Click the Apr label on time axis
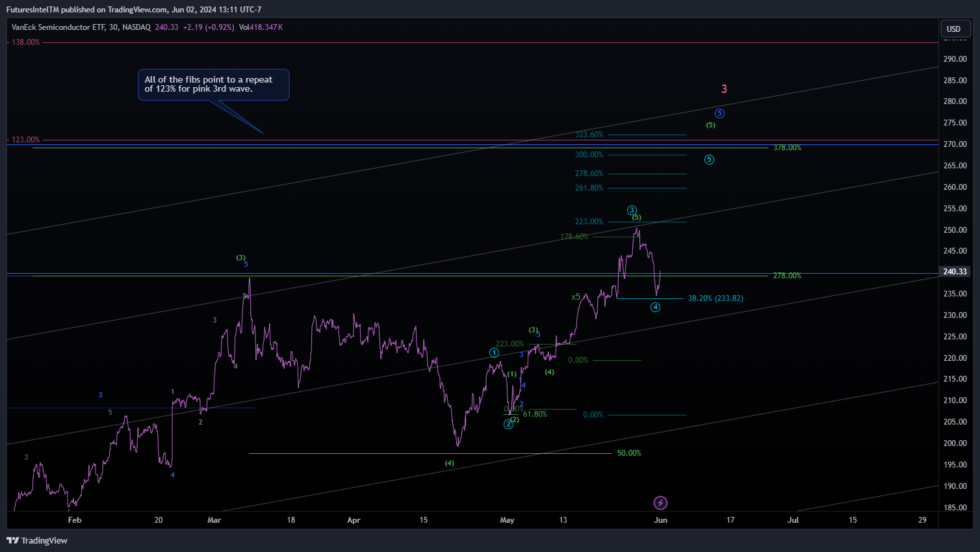 pos(354,520)
